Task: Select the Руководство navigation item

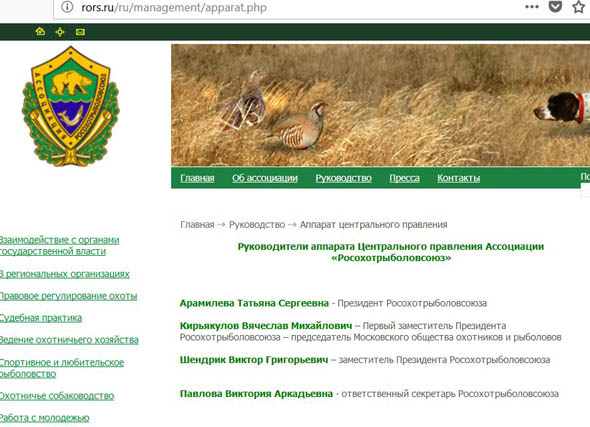Action: 344,178
